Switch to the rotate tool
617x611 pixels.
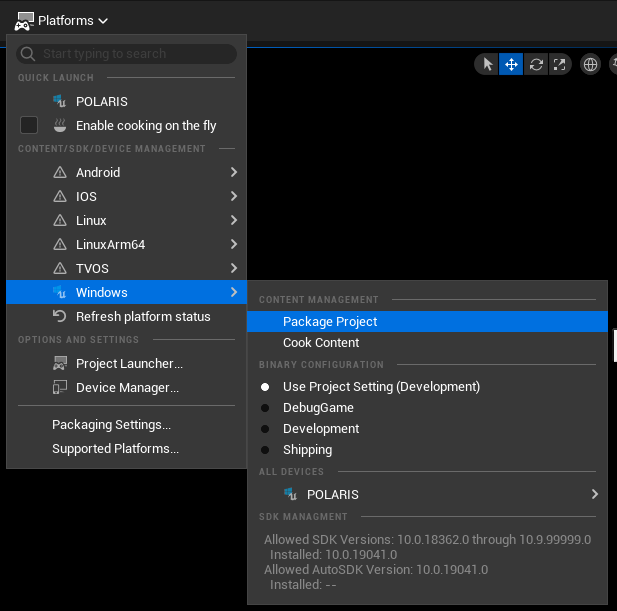[x=536, y=64]
